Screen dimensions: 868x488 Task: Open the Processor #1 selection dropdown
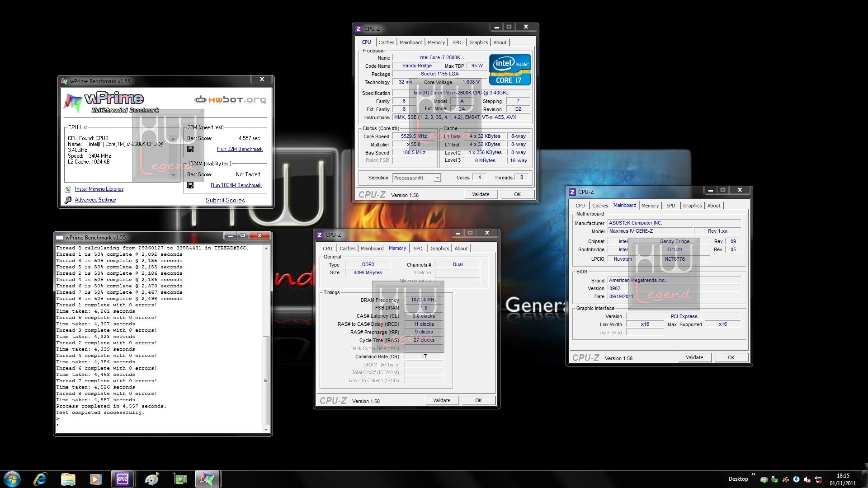pyautogui.click(x=417, y=178)
